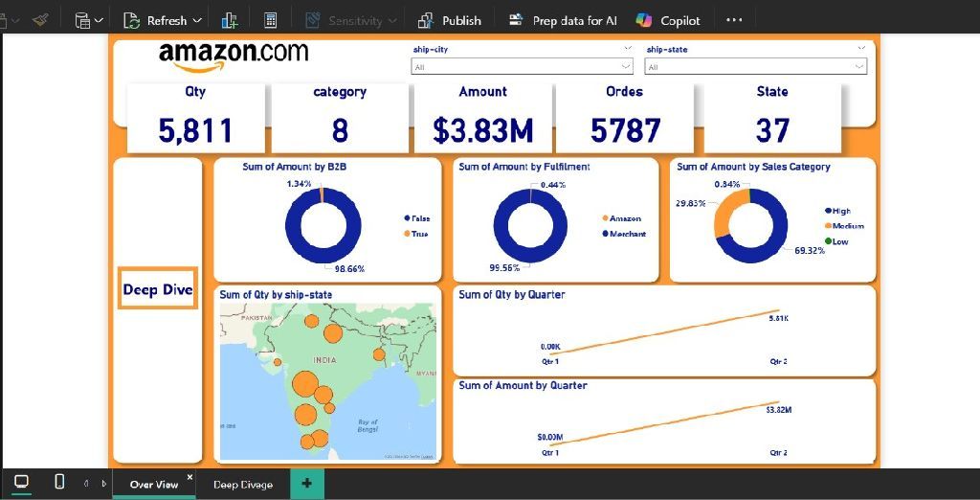Switch to mobile layout view icon
The image size is (980, 500).
59,482
